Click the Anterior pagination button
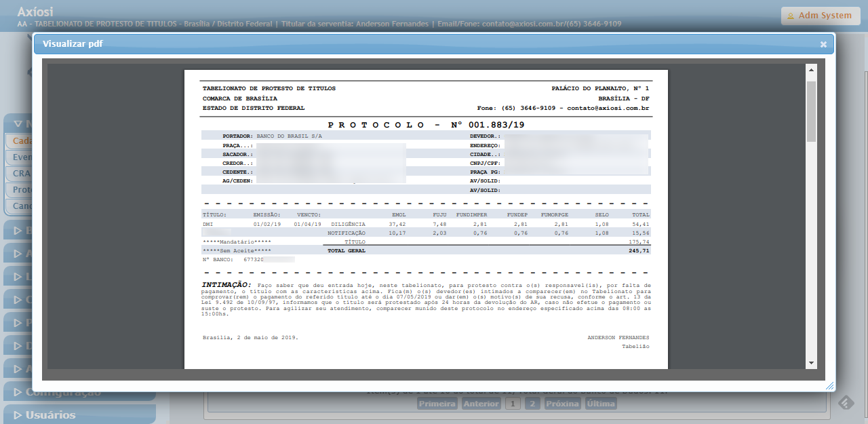The height and width of the screenshot is (424, 868). click(x=481, y=404)
